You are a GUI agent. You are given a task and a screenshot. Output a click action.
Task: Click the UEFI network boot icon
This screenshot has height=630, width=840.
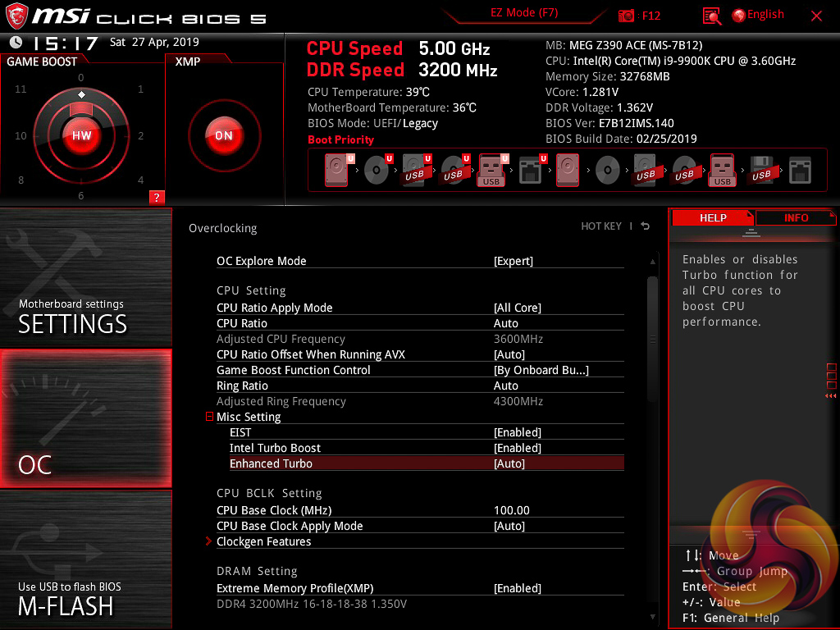532,171
